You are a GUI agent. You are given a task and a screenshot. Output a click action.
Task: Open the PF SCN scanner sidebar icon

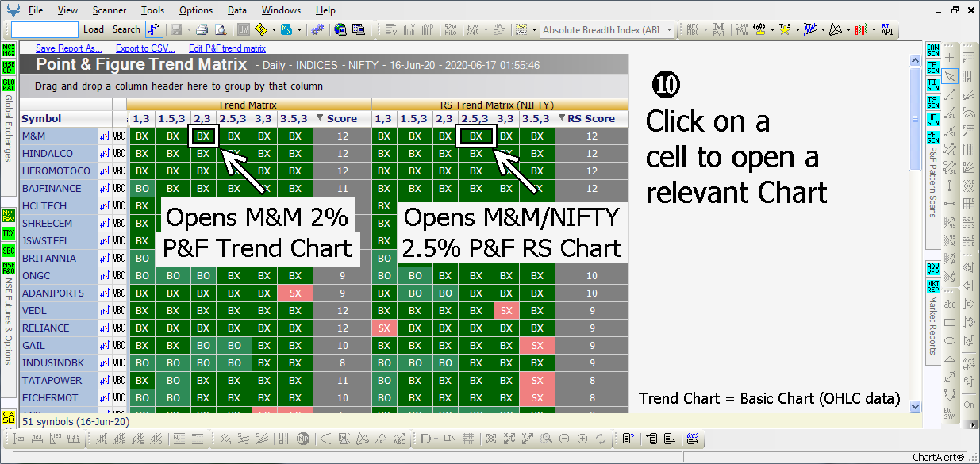click(933, 137)
